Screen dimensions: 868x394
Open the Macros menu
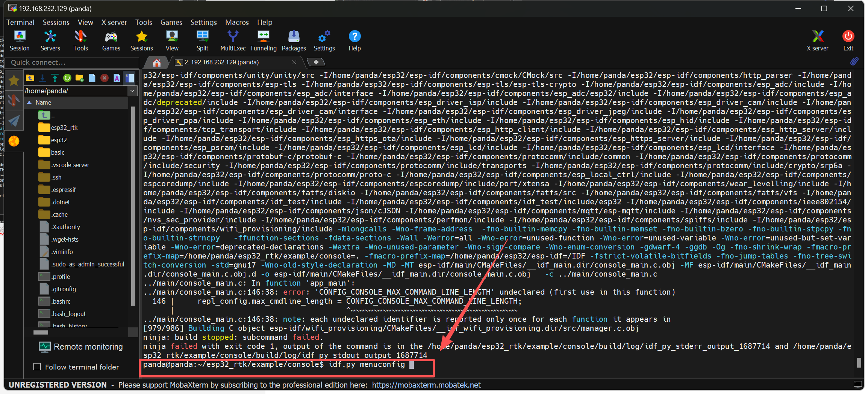point(237,22)
